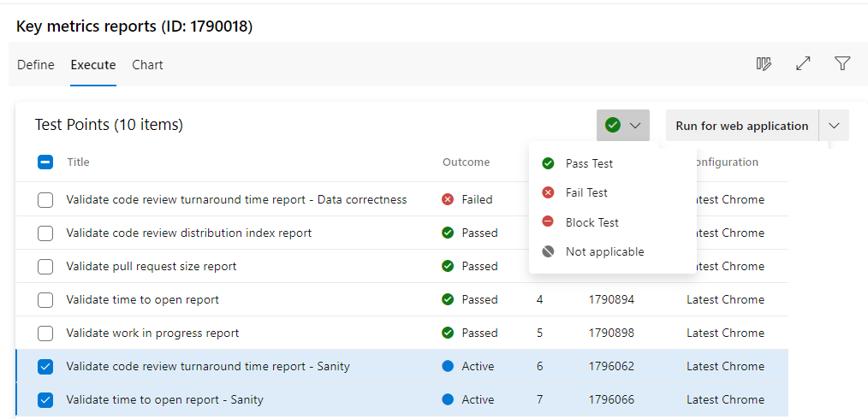Click the red Failed outcome icon

click(448, 199)
